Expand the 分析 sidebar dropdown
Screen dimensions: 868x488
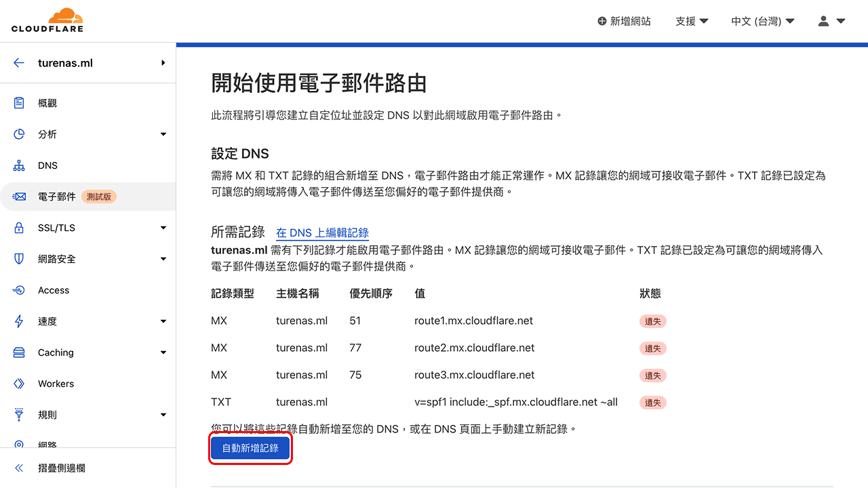click(163, 134)
